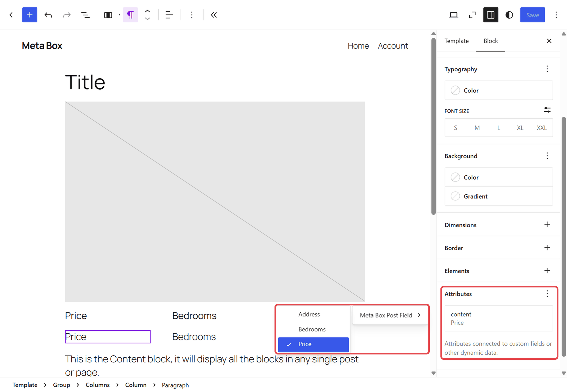Move block up with the arrow
This screenshot has height=392, width=567.
click(148, 11)
